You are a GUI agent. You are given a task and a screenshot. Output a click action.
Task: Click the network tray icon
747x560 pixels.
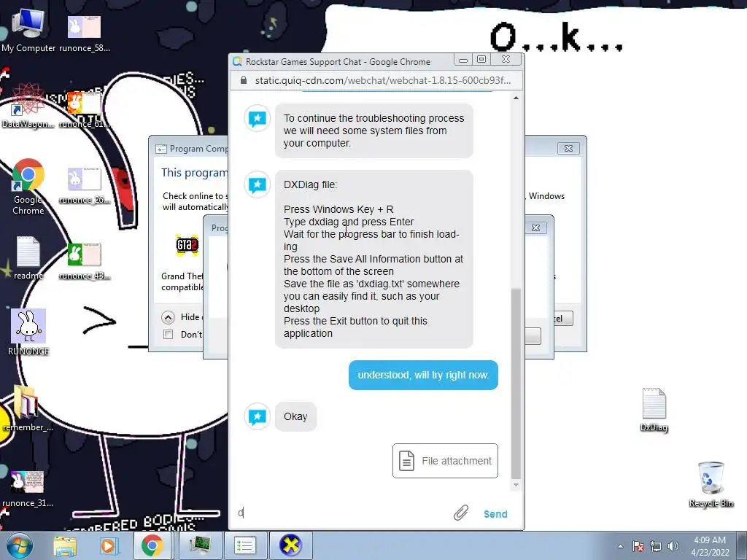pos(656,546)
